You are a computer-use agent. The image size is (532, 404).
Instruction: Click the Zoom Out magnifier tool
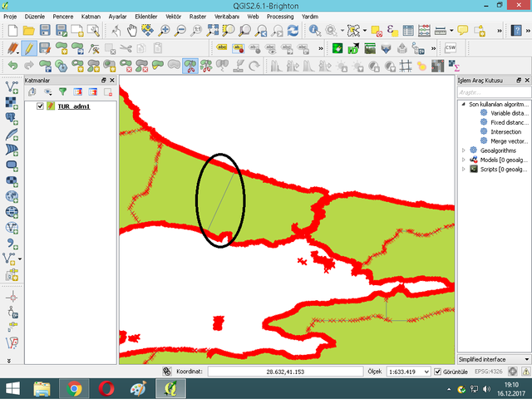180,31
